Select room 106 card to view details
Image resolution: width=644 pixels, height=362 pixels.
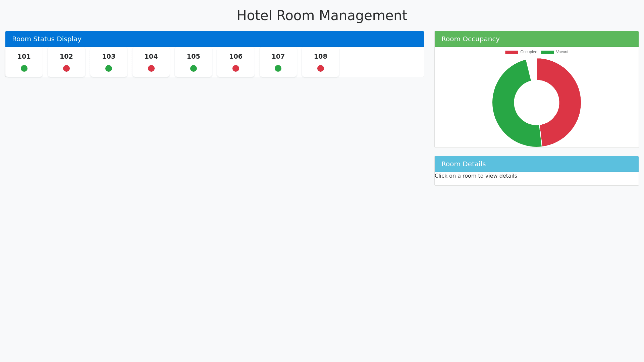(x=235, y=62)
